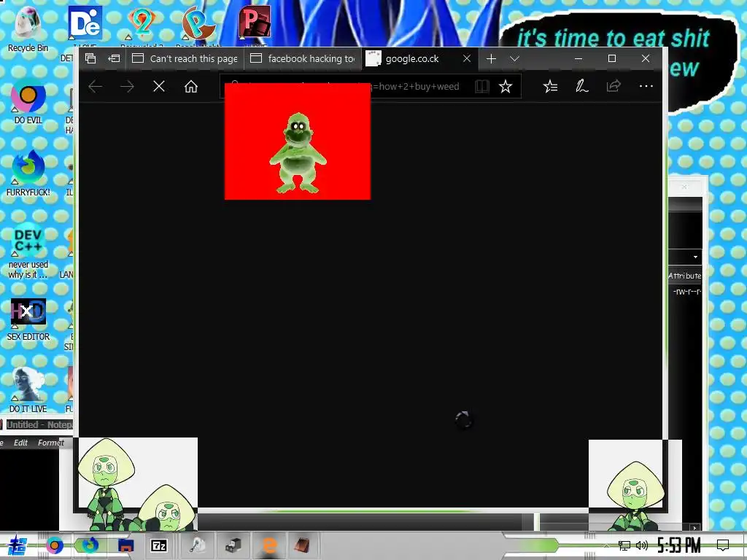
Task: Open the Bejeweled 2 gem desktop icon
Action: (142, 23)
